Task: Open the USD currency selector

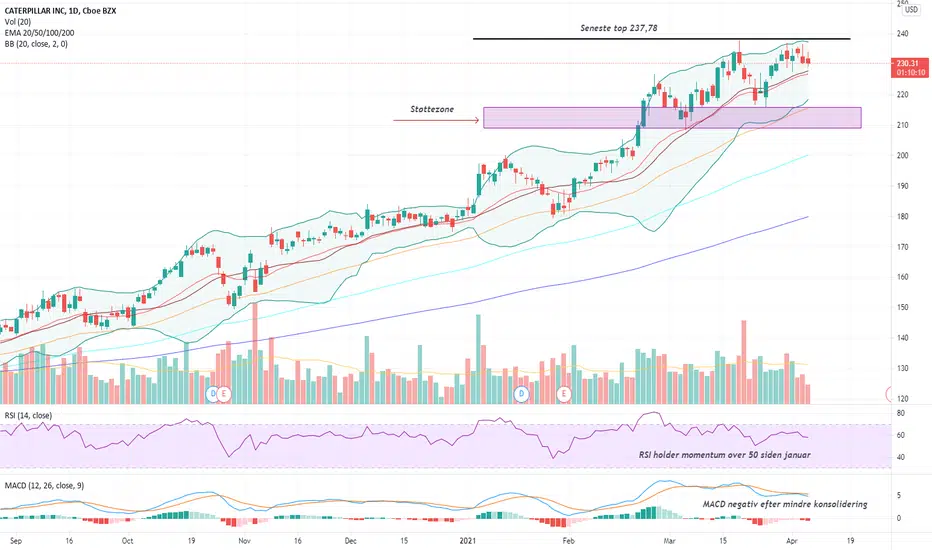Action: (x=911, y=10)
